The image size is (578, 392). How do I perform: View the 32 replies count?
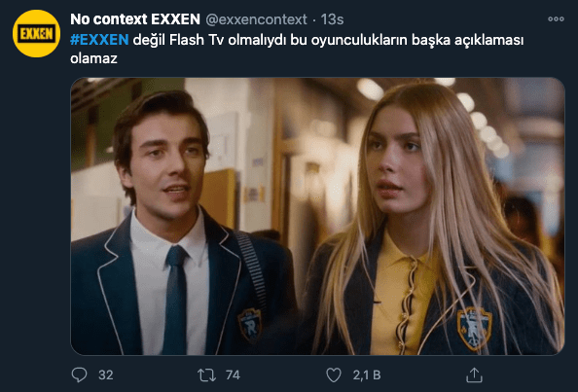(106, 375)
